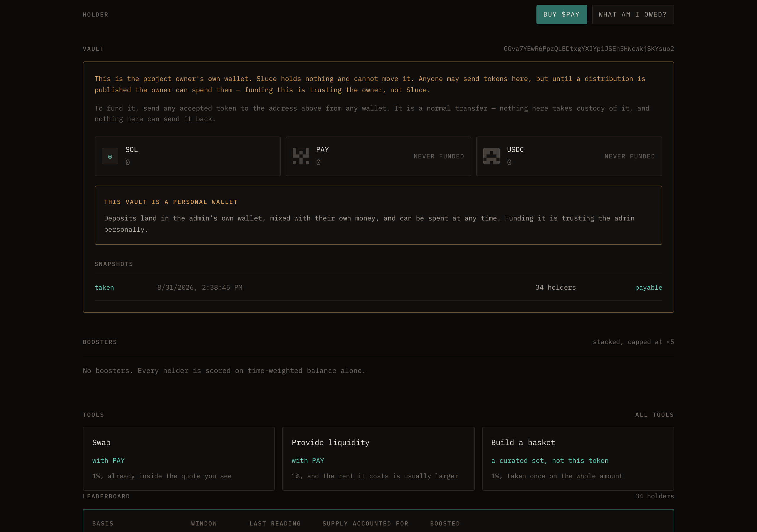This screenshot has width=757, height=532.
Task: Click the BOOSTERS section label
Action: point(100,342)
